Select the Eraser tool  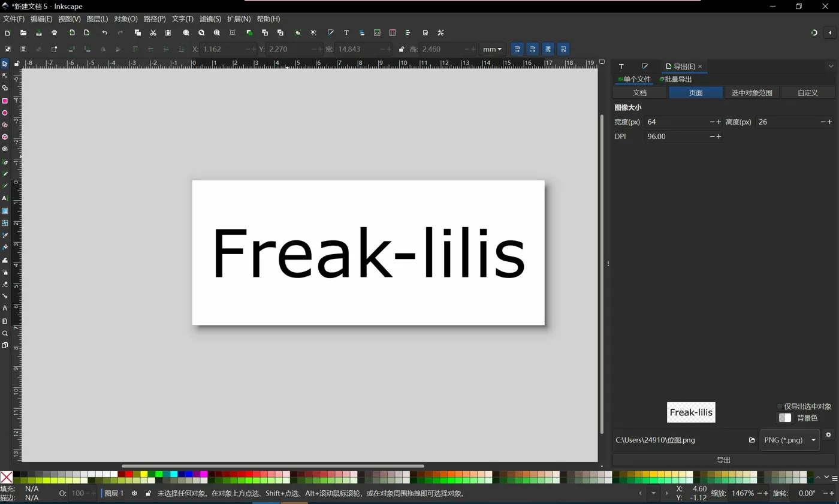[x=5, y=284]
